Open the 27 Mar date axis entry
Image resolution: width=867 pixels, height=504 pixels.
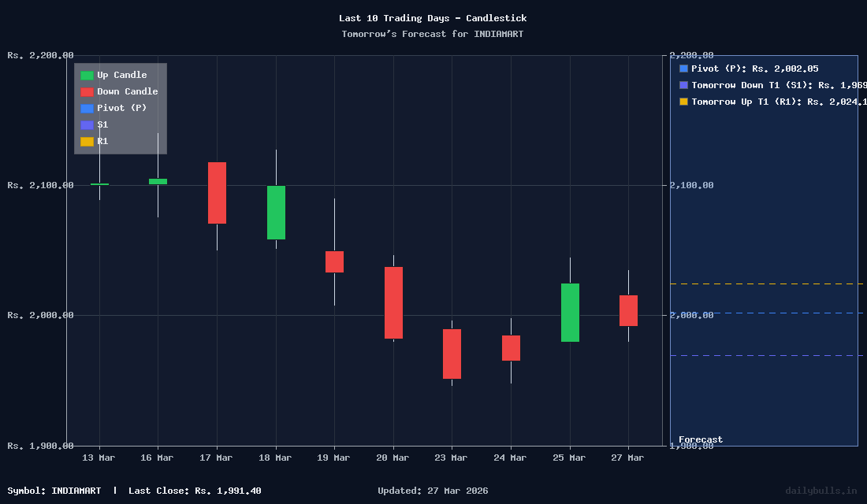click(627, 457)
